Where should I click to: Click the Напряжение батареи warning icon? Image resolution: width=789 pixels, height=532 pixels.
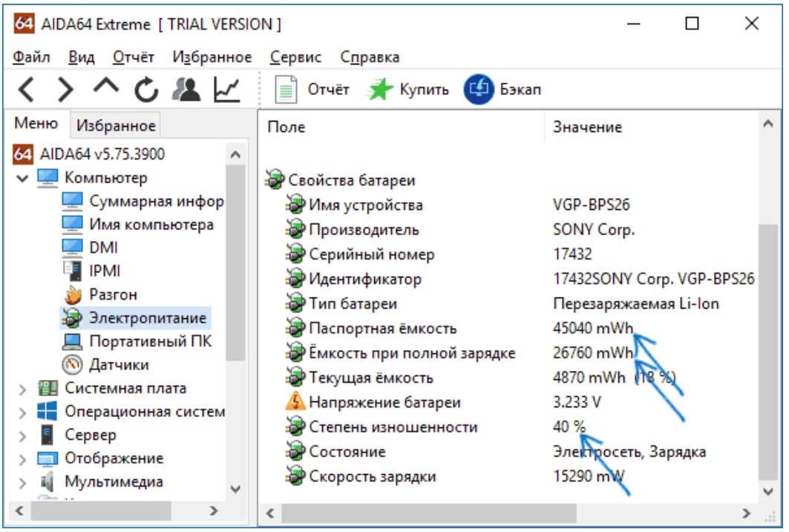(x=295, y=401)
